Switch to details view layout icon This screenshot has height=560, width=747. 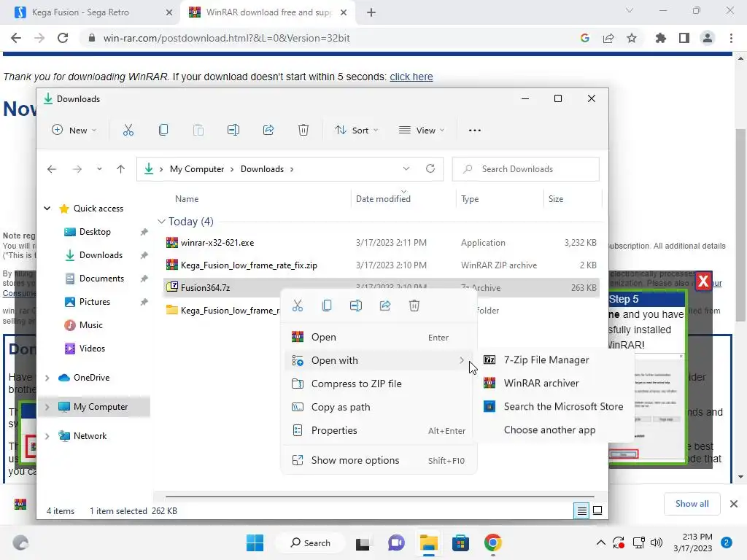tap(581, 511)
